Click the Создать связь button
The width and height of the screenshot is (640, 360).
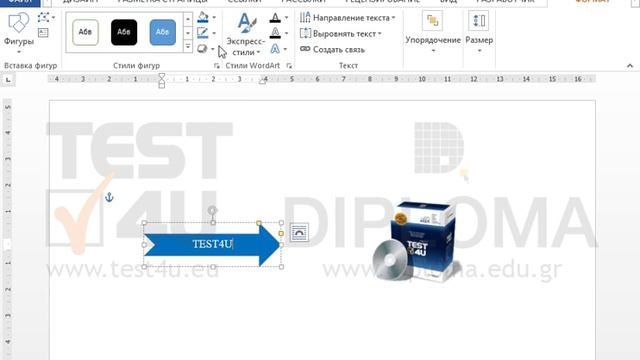(x=332, y=49)
